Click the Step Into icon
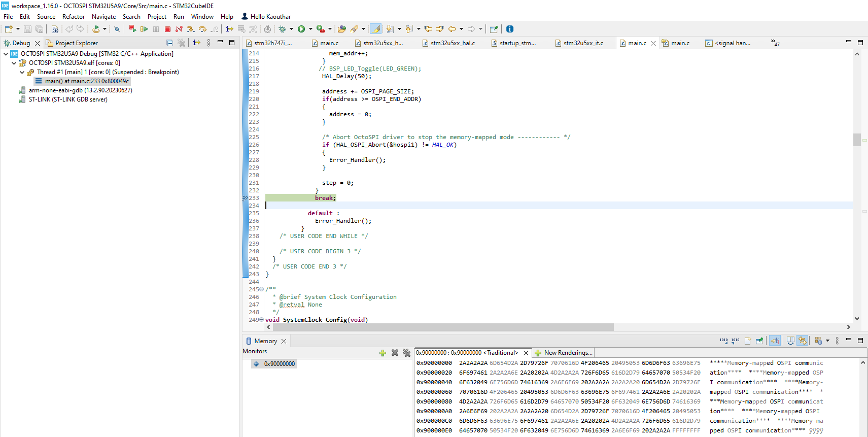 tap(191, 29)
